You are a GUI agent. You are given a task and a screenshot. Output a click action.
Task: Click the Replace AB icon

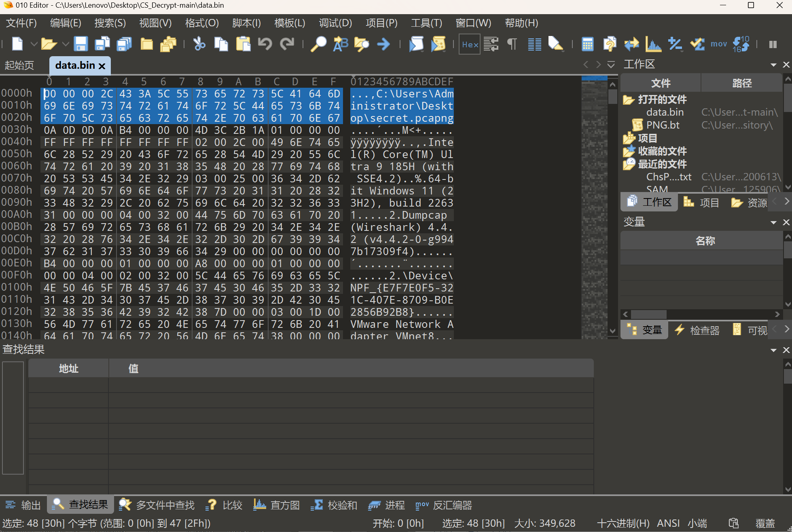pyautogui.click(x=340, y=44)
